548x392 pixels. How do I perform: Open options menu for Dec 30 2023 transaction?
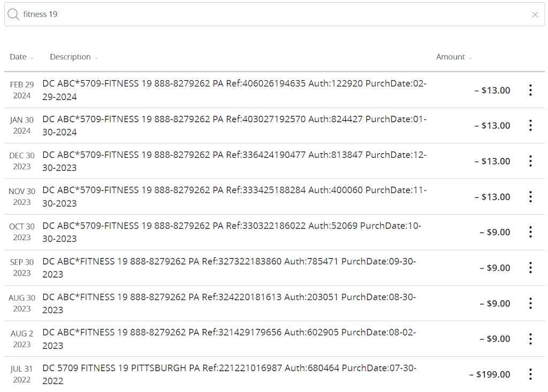pos(530,161)
